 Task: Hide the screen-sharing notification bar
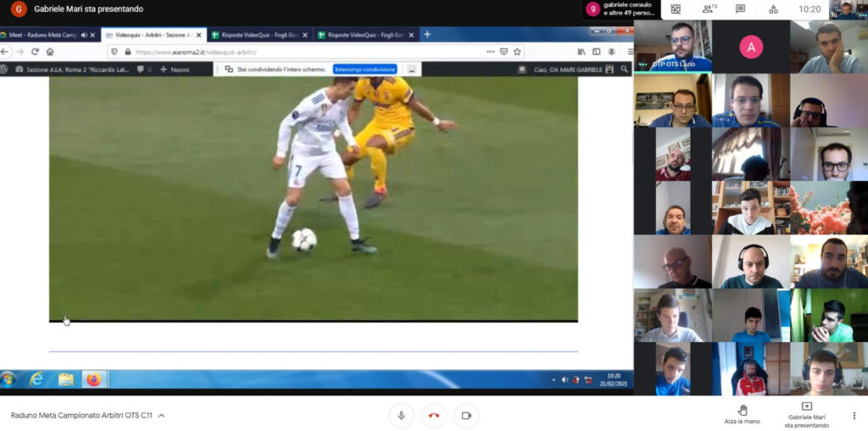(411, 69)
